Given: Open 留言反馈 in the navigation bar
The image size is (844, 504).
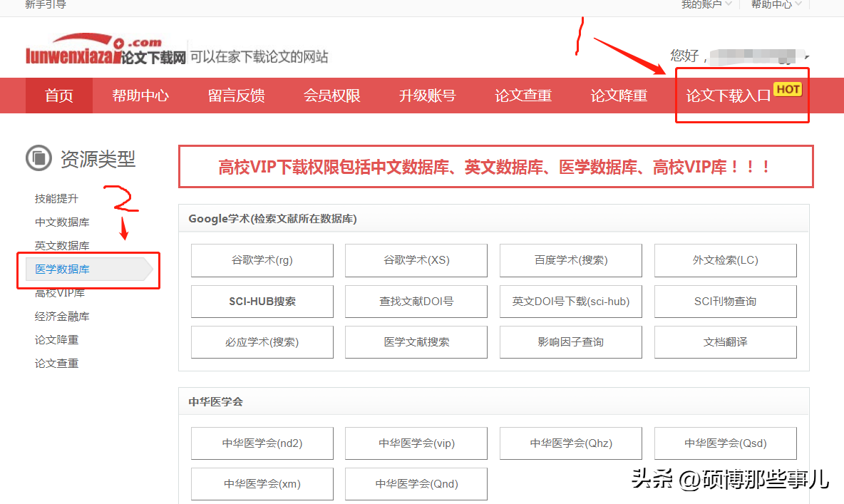Looking at the screenshot, I should (236, 96).
